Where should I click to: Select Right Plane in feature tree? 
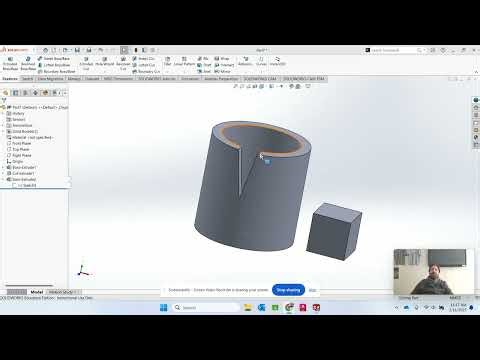click(19, 155)
